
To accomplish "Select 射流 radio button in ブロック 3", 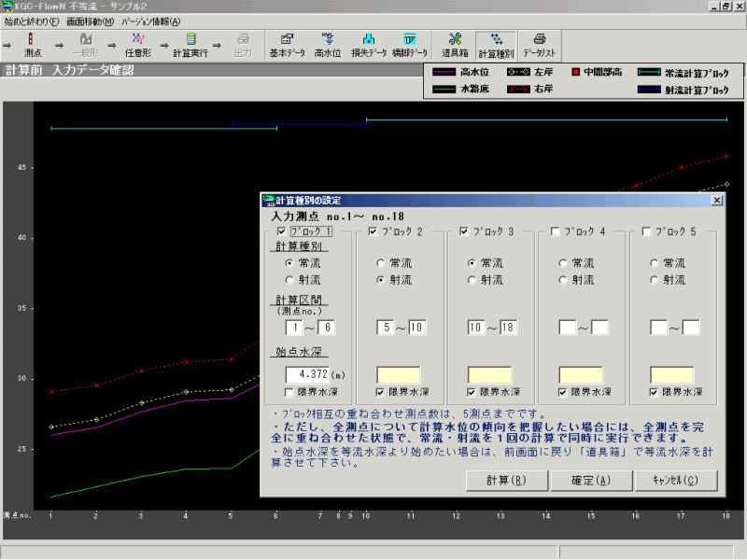I will (x=472, y=280).
